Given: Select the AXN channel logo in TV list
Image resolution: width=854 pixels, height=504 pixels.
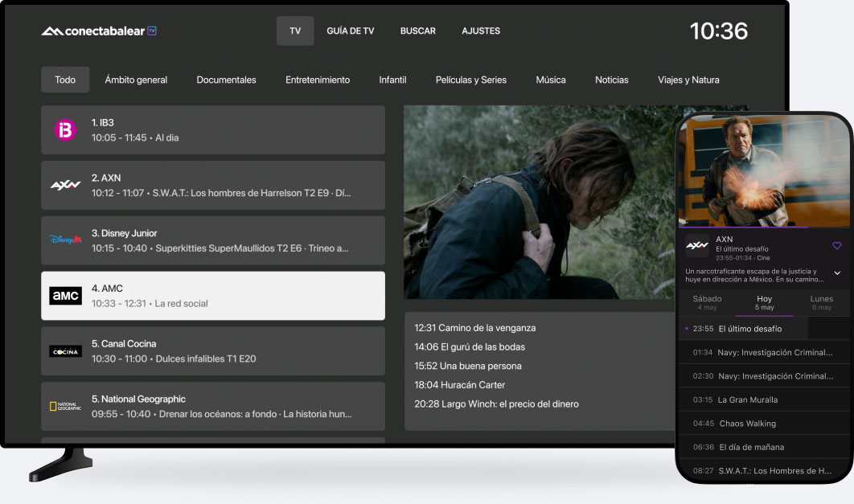Looking at the screenshot, I should tap(65, 185).
